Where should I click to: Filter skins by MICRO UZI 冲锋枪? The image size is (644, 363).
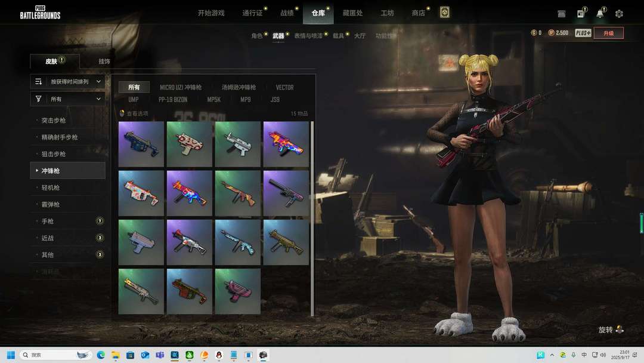pos(181,87)
